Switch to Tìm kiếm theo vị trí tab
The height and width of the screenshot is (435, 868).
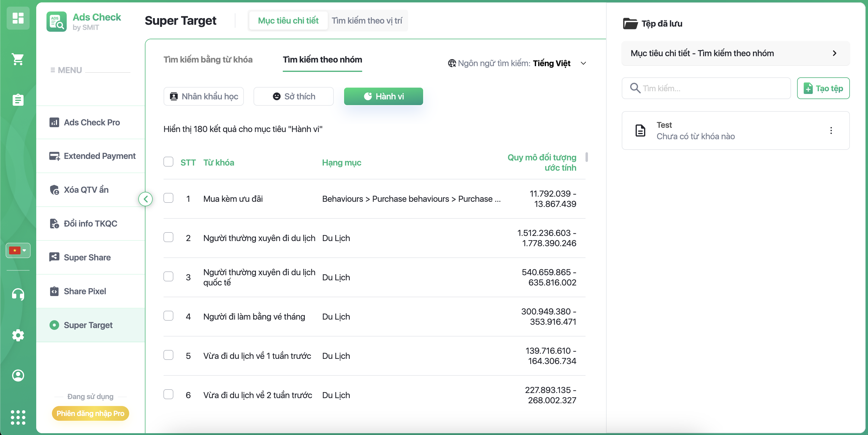coord(367,21)
